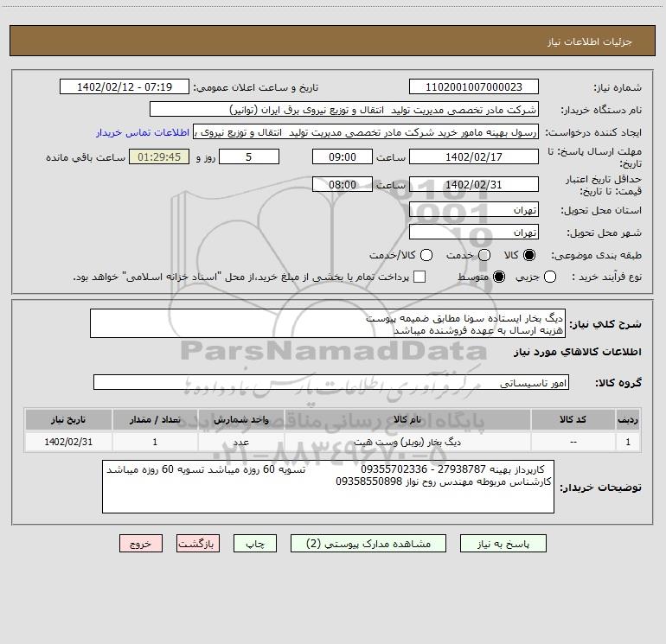The height and width of the screenshot is (644, 666).
Task: Click the delivery city field تهران
Action: click(474, 233)
